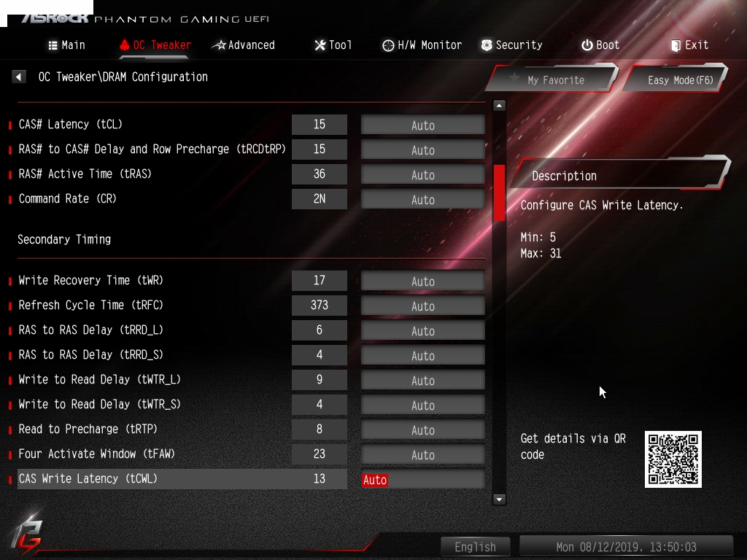Click the OC Tweaker flame icon
The image size is (747, 560).
click(x=124, y=45)
